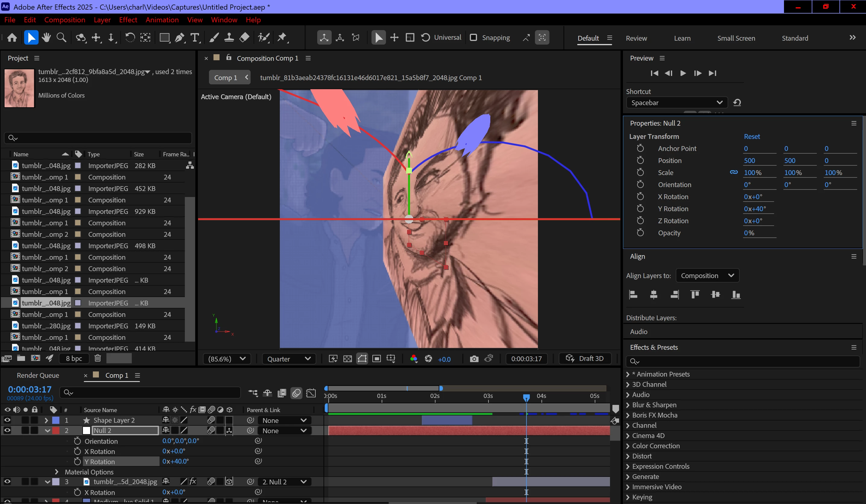Hide Shape Layer 2 with eye icon

click(x=7, y=420)
